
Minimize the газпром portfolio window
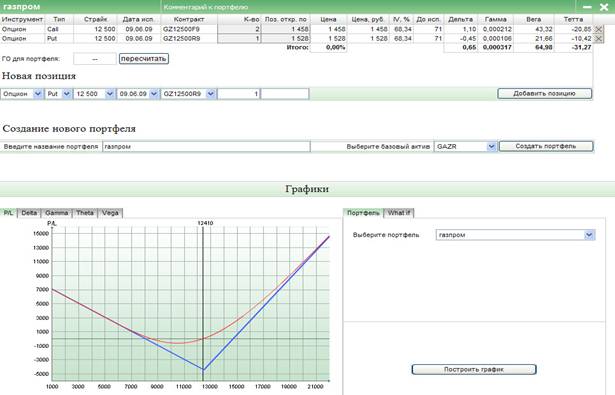(587, 7)
